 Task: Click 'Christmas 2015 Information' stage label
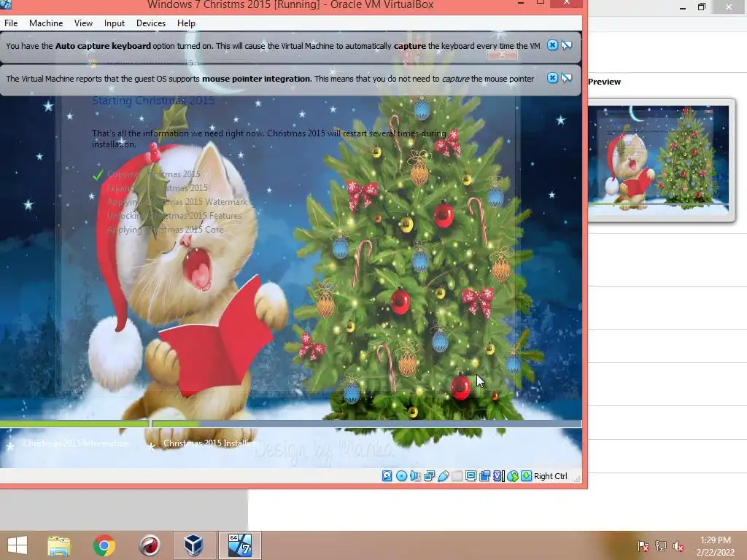(x=76, y=443)
